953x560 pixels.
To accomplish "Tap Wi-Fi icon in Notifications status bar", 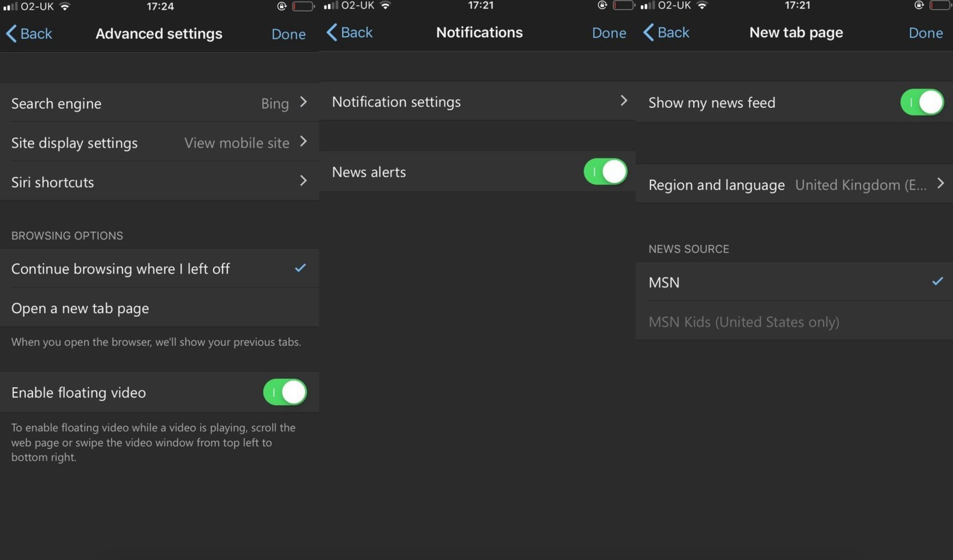I will pos(385,6).
